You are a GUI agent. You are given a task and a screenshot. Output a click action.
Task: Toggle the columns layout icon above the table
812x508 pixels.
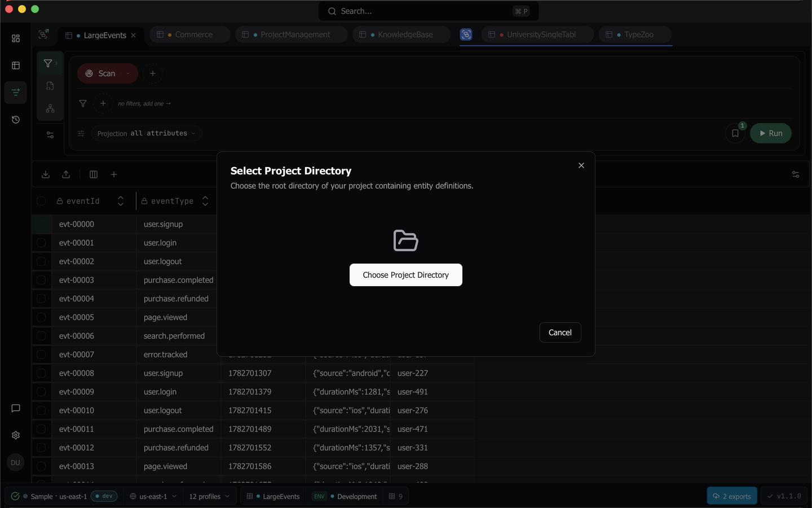pos(94,174)
